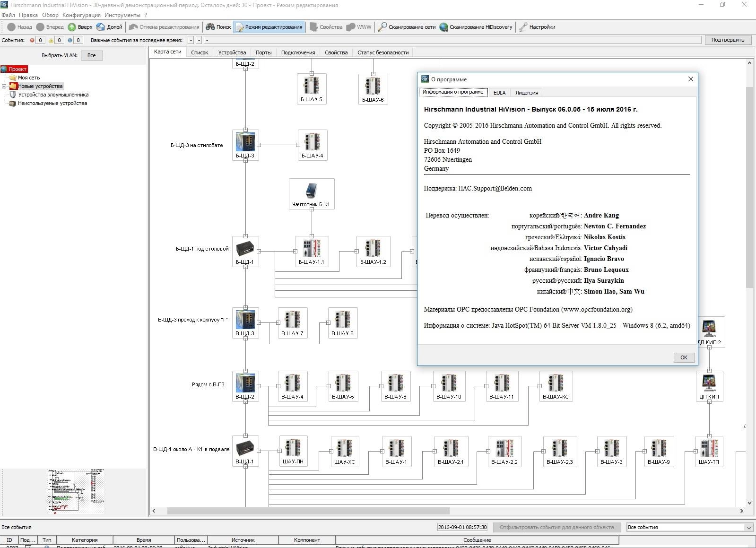Toggle Режим редактирования edit mode

click(269, 27)
